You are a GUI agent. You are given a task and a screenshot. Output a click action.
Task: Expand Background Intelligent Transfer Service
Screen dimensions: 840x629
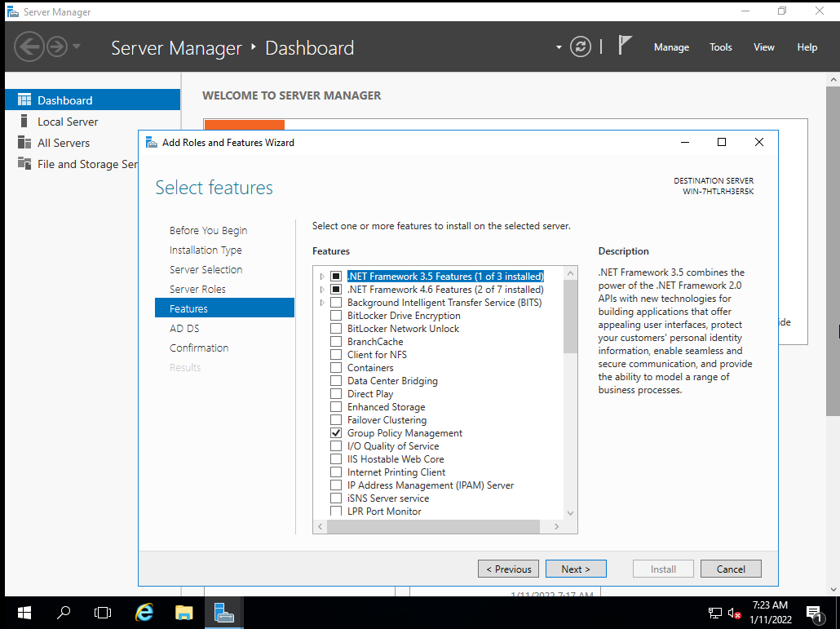[321, 302]
